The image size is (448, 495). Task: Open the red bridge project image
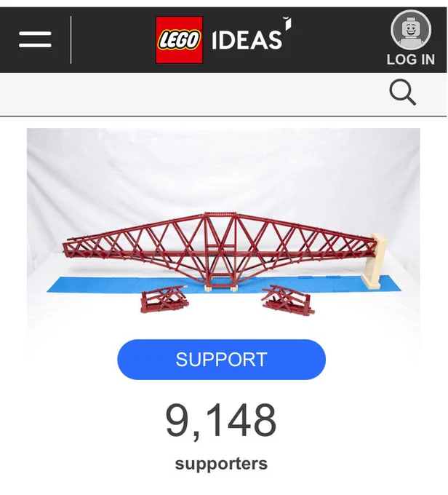click(x=223, y=245)
